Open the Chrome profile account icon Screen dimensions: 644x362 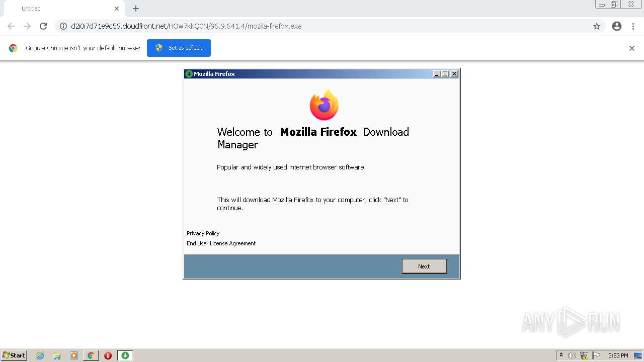tap(617, 26)
